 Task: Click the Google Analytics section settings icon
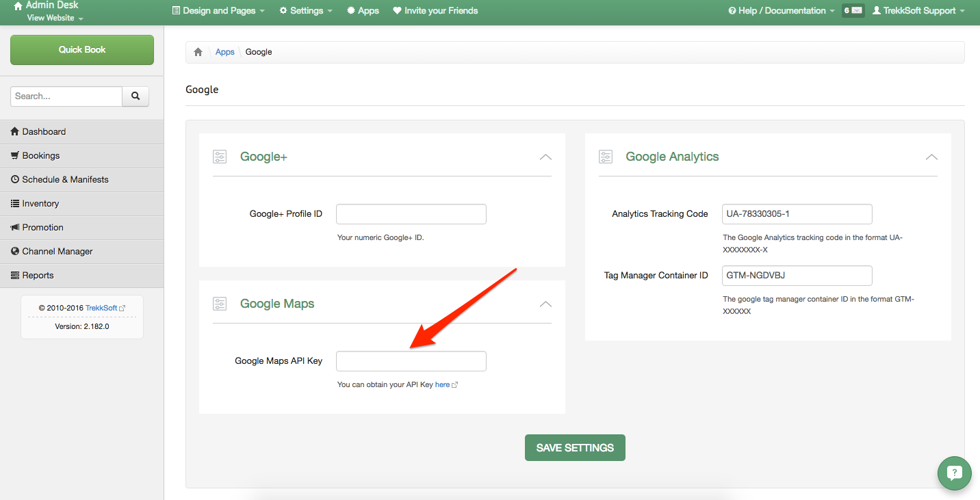click(x=605, y=157)
